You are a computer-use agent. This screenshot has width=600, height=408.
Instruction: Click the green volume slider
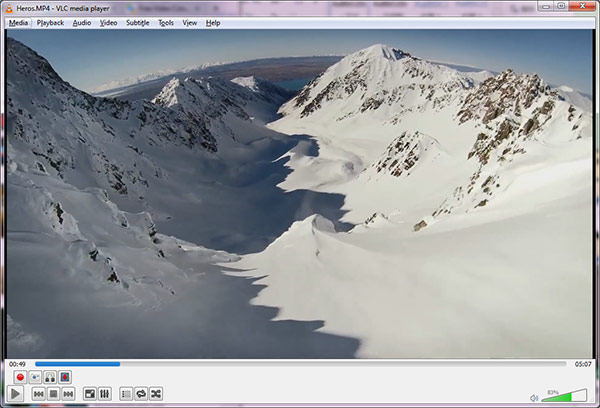tap(564, 395)
